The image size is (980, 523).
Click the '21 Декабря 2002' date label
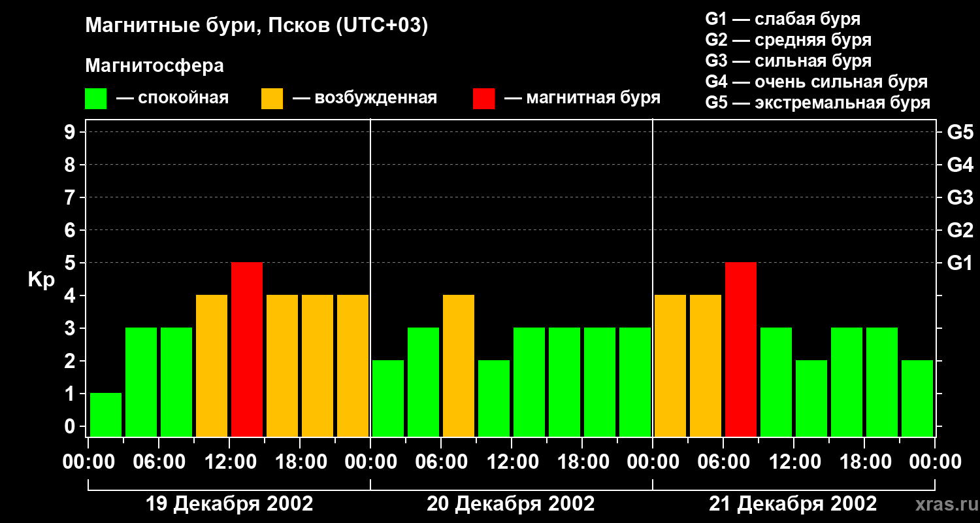point(793,503)
